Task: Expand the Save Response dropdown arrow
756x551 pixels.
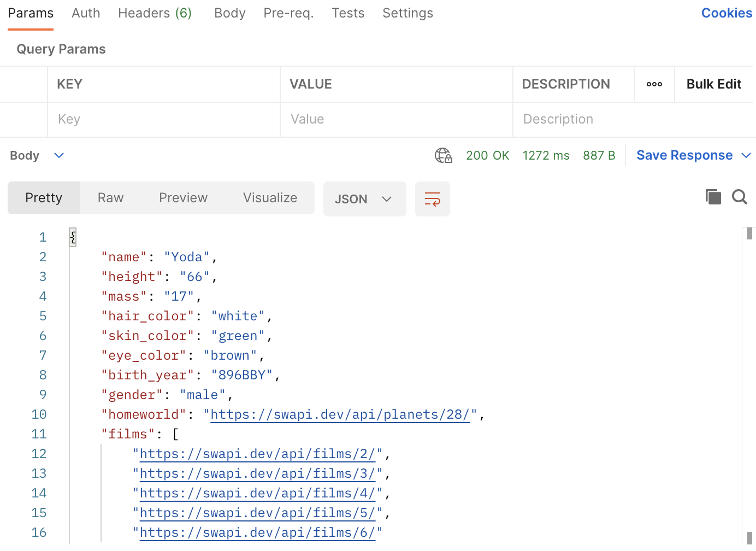Action: (746, 156)
